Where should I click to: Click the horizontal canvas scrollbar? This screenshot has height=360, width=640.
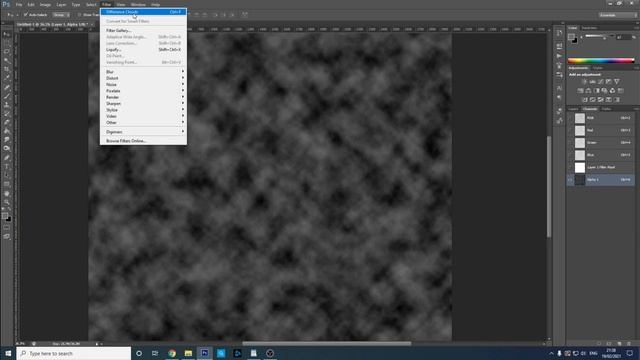[327, 344]
